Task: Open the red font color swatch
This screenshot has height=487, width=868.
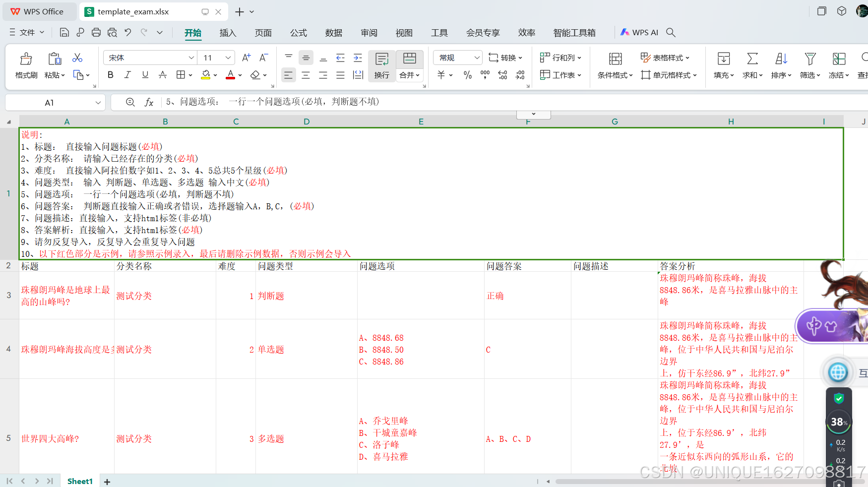Action: [230, 75]
